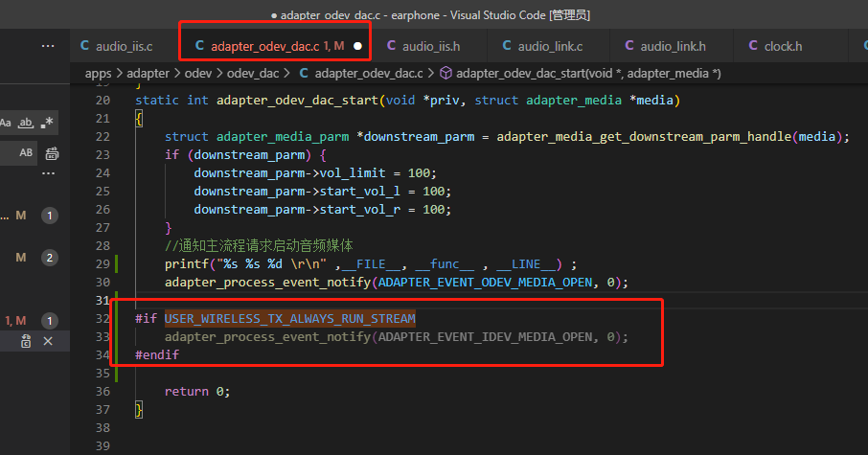Click C file icon on audio_link.h tab
Screen dimensions: 868x455
coord(629,45)
